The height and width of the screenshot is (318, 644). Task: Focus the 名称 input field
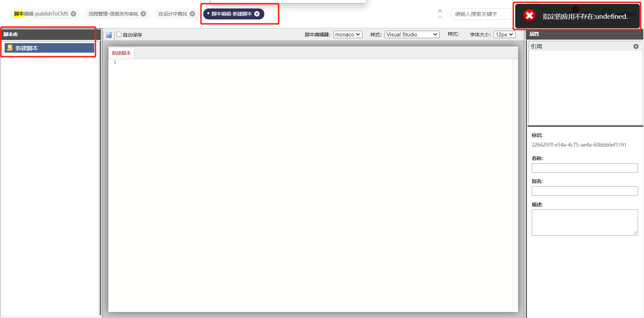tap(585, 168)
